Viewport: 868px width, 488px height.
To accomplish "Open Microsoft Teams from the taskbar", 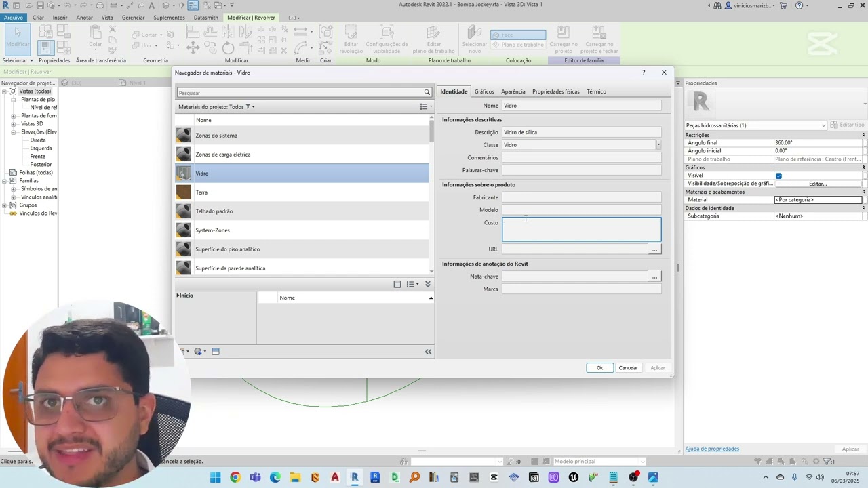I will pyautogui.click(x=255, y=477).
